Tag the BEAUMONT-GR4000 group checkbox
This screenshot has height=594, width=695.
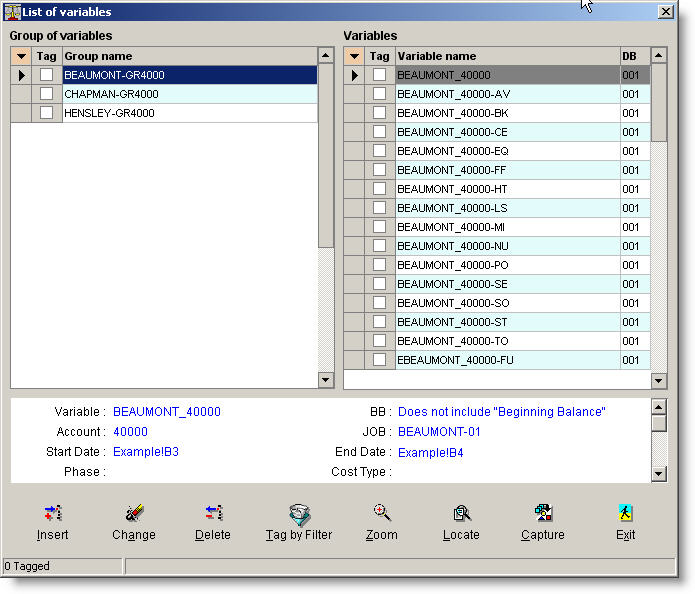[x=46, y=74]
